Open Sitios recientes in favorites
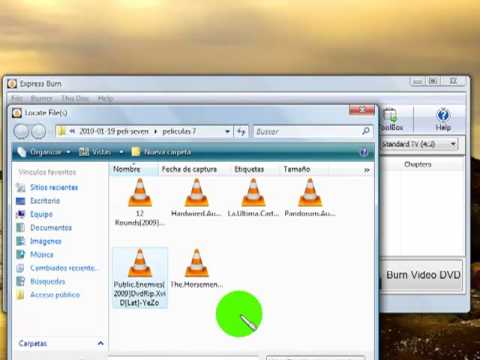This screenshot has height=360, width=480. pyautogui.click(x=54, y=187)
